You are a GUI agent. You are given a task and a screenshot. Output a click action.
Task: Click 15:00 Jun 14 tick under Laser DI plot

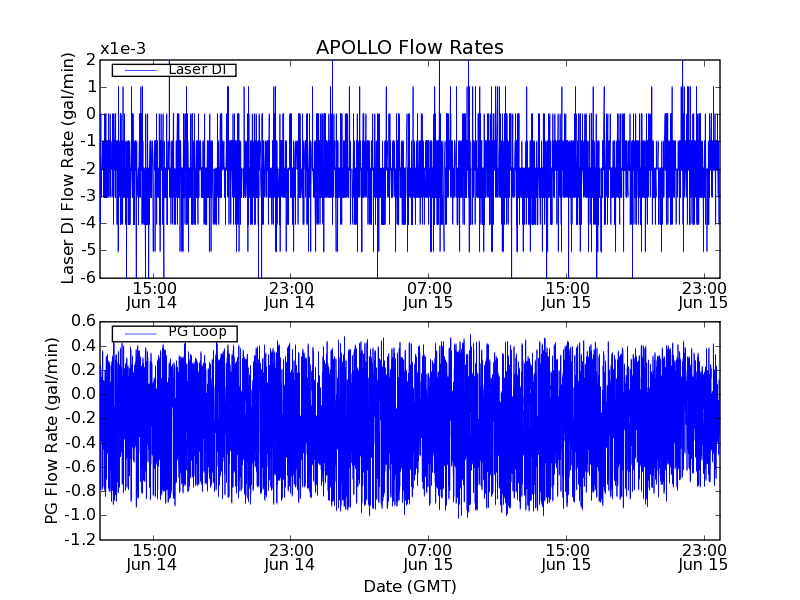(x=153, y=295)
